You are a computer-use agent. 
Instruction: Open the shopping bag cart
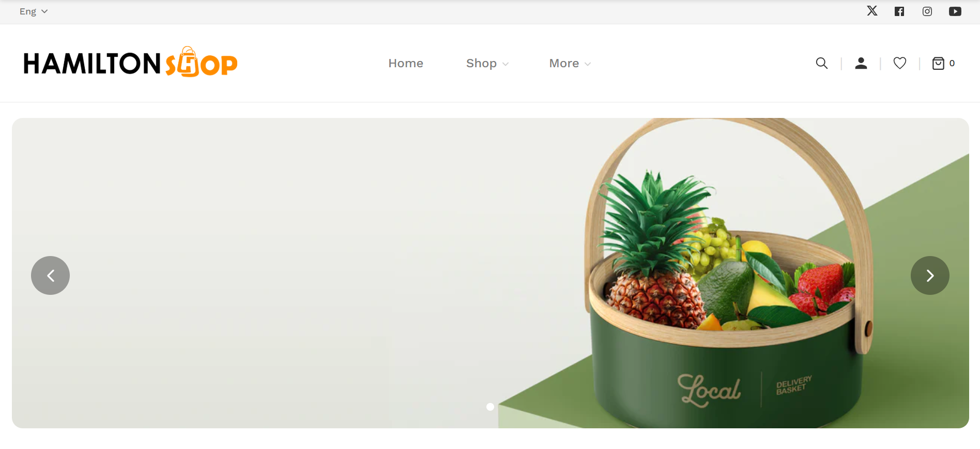coord(938,63)
